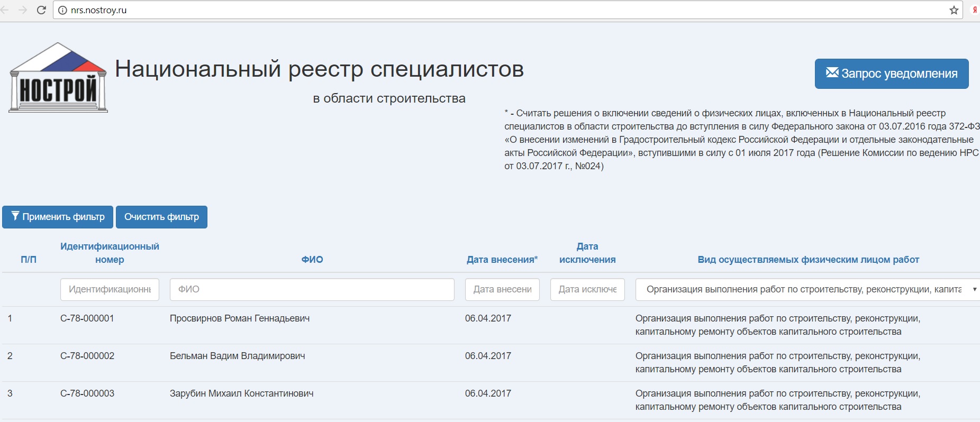Click the site info icon in address bar
Screen dimensions: 980x422
(62, 10)
